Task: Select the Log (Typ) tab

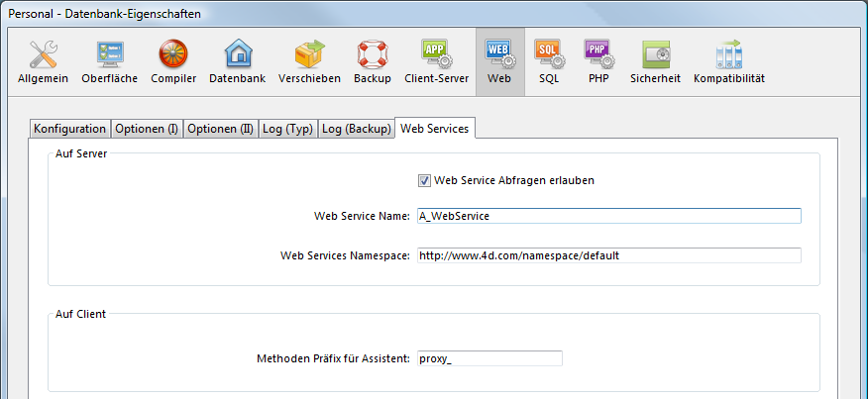Action: click(288, 129)
